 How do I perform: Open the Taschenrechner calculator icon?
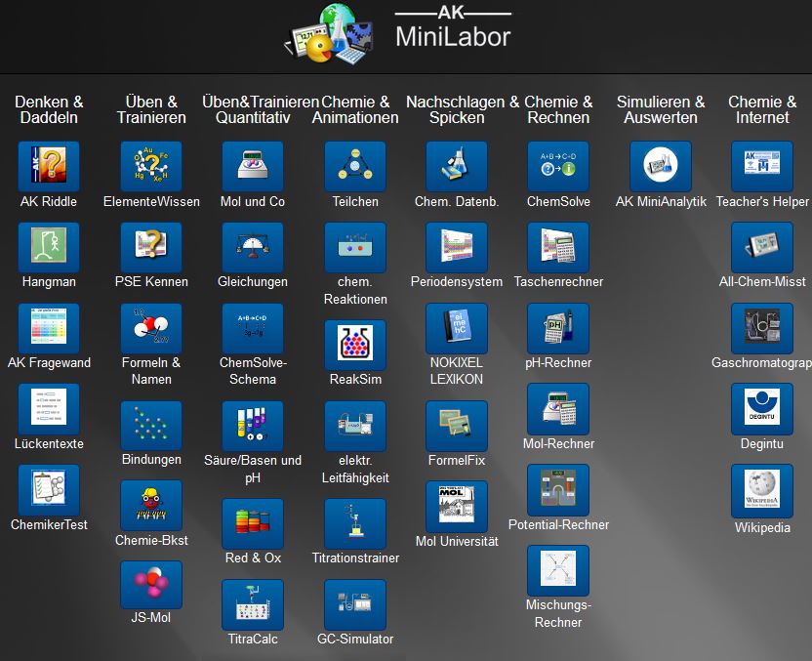coord(558,247)
